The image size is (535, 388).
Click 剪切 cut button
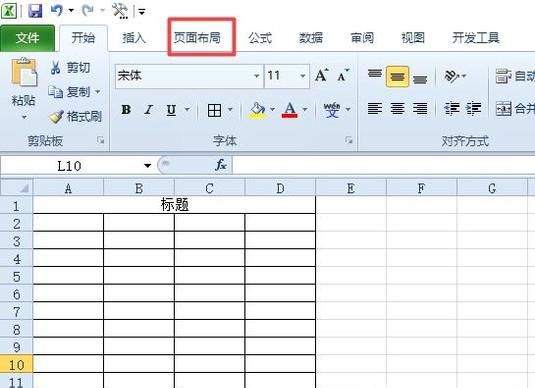pyautogui.click(x=70, y=68)
